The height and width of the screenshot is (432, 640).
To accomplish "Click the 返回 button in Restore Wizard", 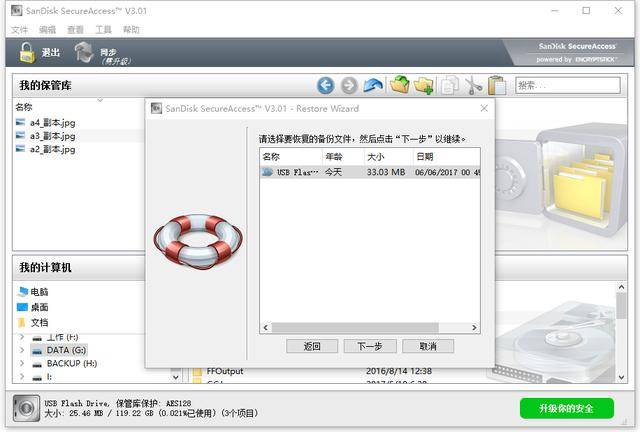I will [x=312, y=346].
